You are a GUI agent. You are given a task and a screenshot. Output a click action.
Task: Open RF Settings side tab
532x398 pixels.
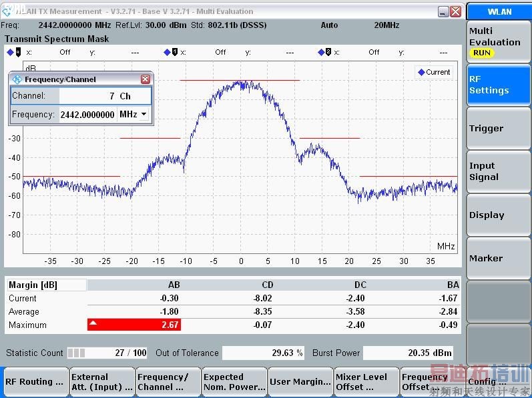click(499, 85)
